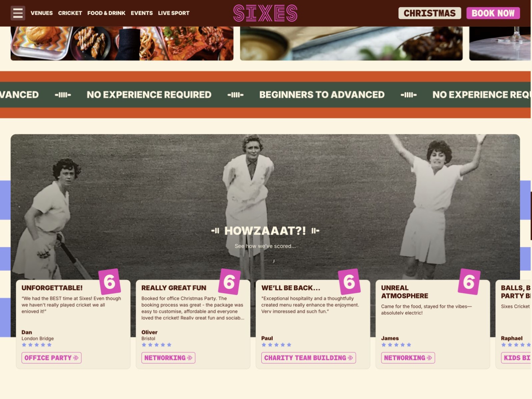Click reviewer name Dan

click(x=27, y=332)
